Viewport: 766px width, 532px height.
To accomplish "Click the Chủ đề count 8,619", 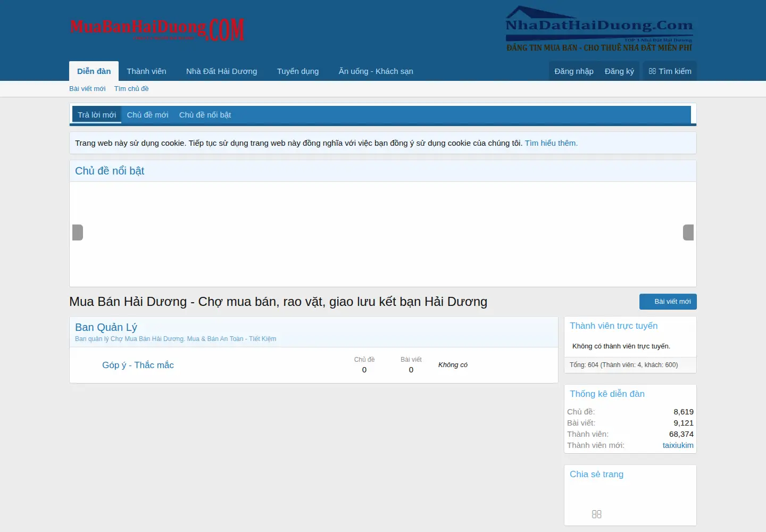I will (x=684, y=412).
